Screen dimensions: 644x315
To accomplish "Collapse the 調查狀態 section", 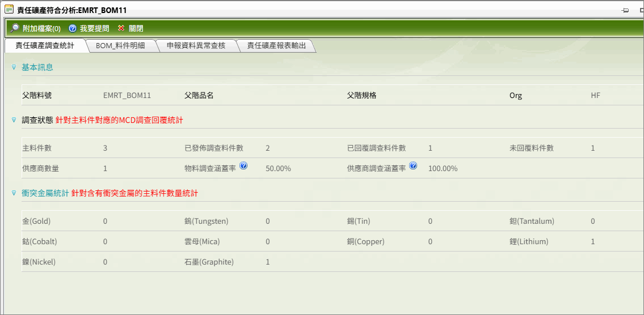I will click(x=14, y=120).
